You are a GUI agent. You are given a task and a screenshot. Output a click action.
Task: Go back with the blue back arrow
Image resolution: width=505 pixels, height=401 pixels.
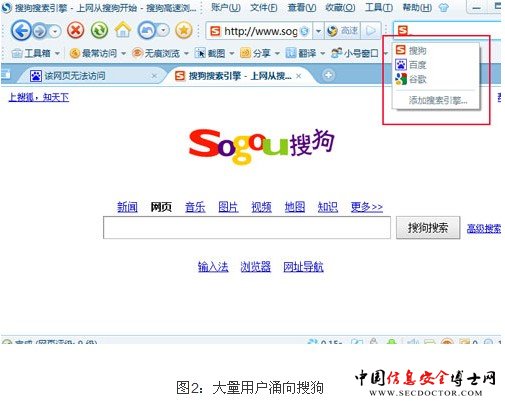click(x=21, y=31)
